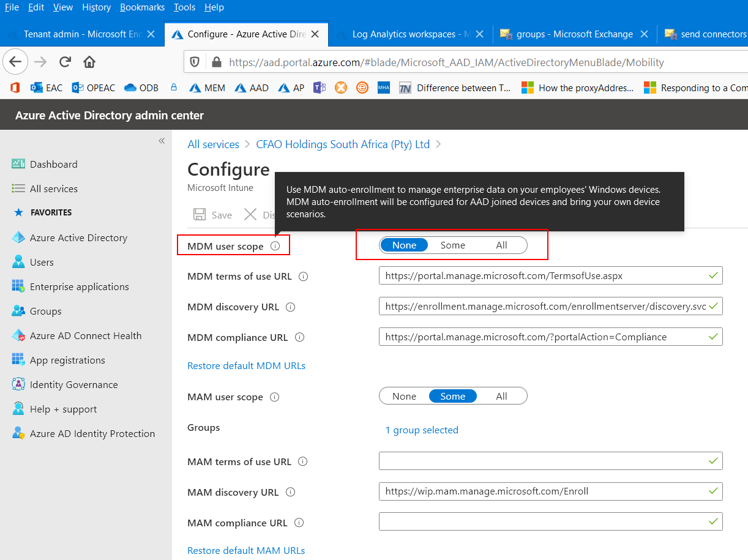The height and width of the screenshot is (560, 748).
Task: Select Some for MDM user scope
Action: tap(452, 245)
